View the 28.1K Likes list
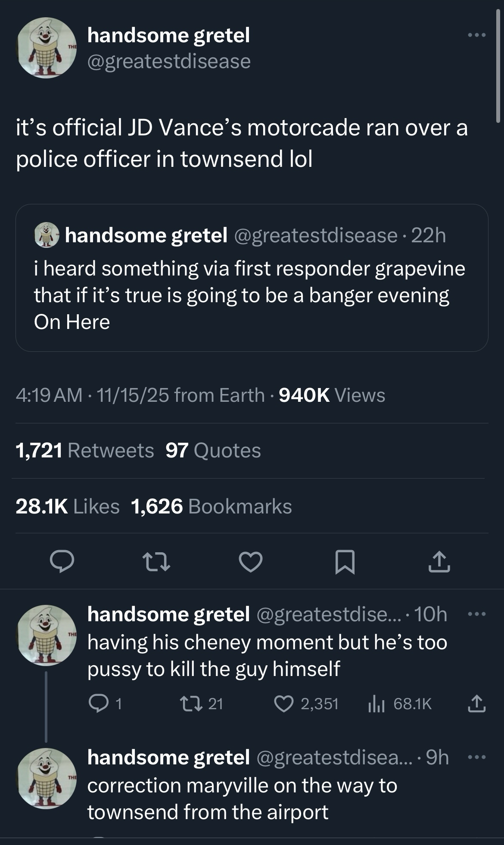The image size is (504, 845). tap(68, 506)
